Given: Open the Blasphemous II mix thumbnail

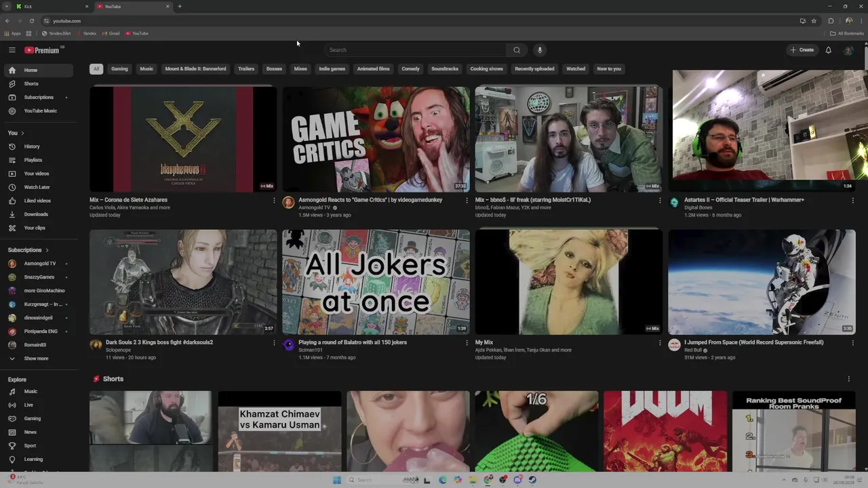Looking at the screenshot, I should [x=183, y=139].
